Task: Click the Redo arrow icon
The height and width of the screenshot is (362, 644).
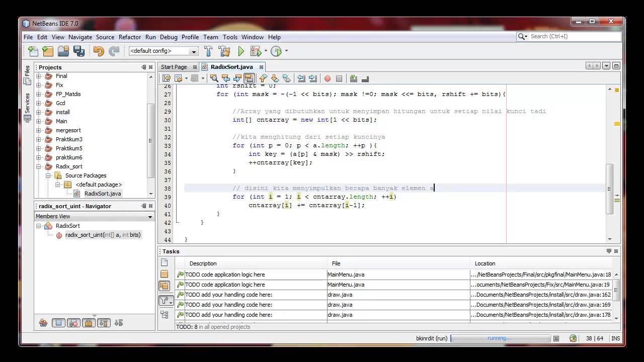Action: [114, 51]
